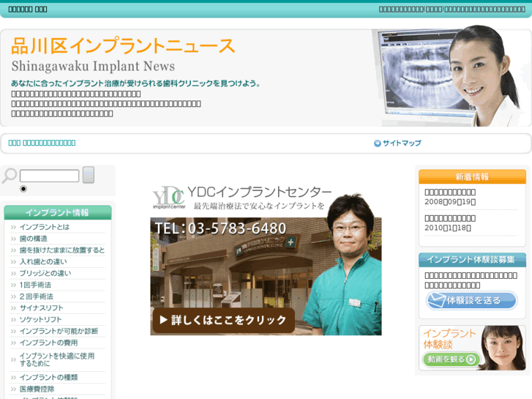
Task: Open インプラントを快適に使用するために link
Action: coord(57,359)
